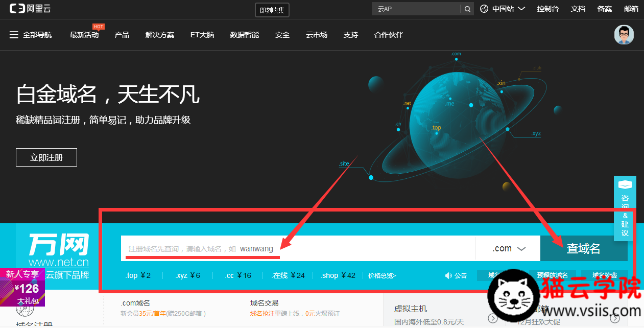
Task: Click the search magnifier icon in top bar
Action: [x=467, y=9]
